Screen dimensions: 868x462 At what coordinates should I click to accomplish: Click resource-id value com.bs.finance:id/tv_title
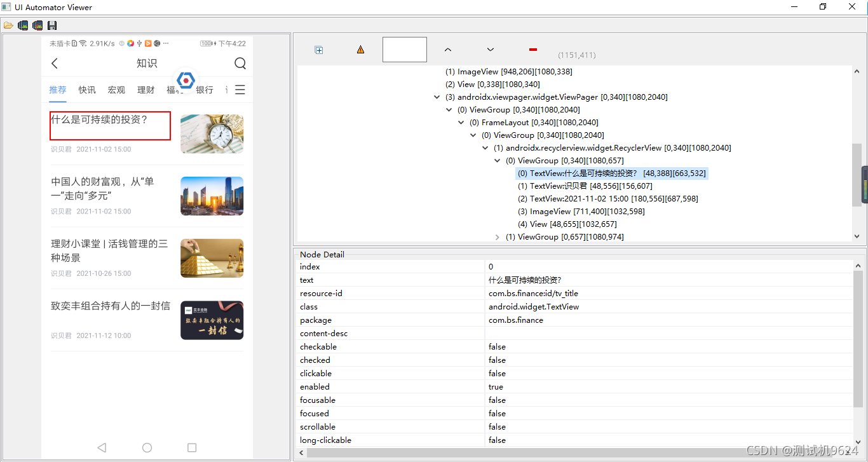tap(533, 294)
